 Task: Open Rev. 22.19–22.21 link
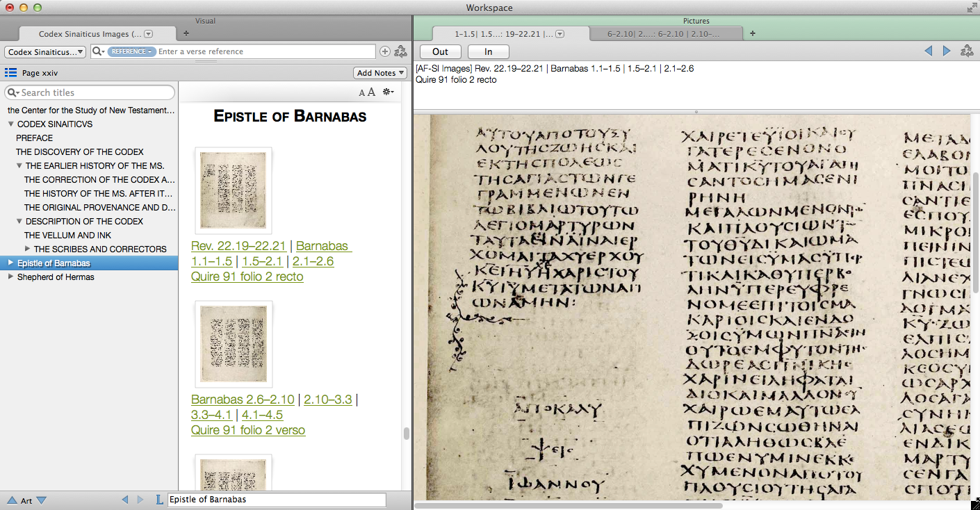(x=238, y=245)
